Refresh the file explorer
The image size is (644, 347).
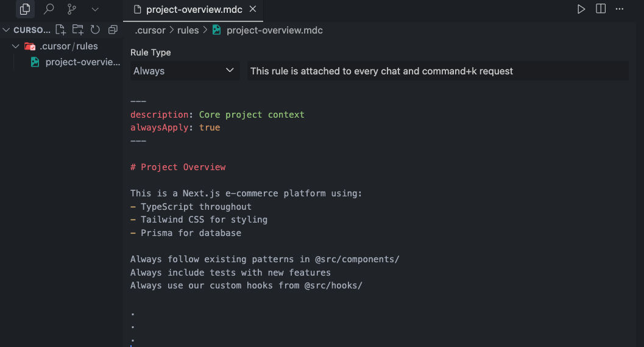[95, 30]
